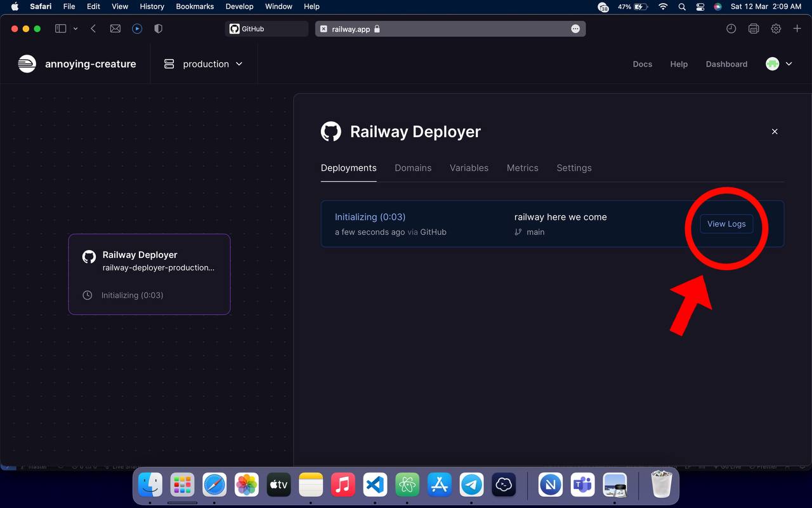812x508 pixels.
Task: Go back with the Safari back arrow
Action: pos(93,29)
